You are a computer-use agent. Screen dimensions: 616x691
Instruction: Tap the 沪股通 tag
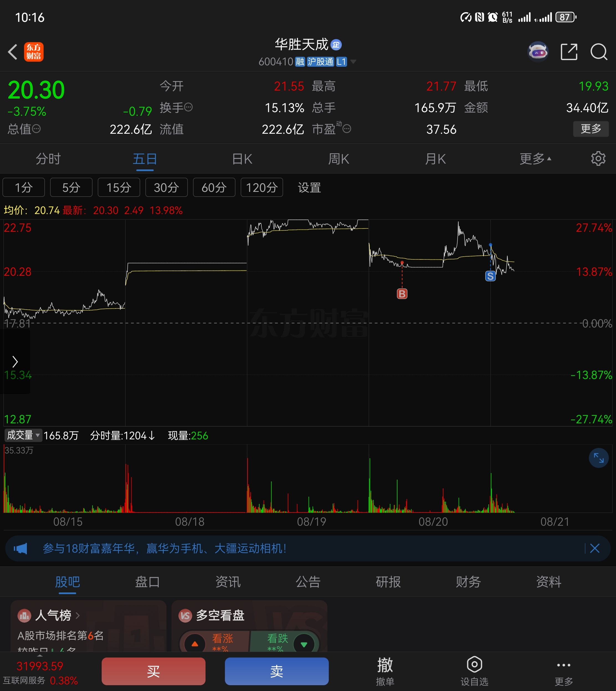[320, 61]
